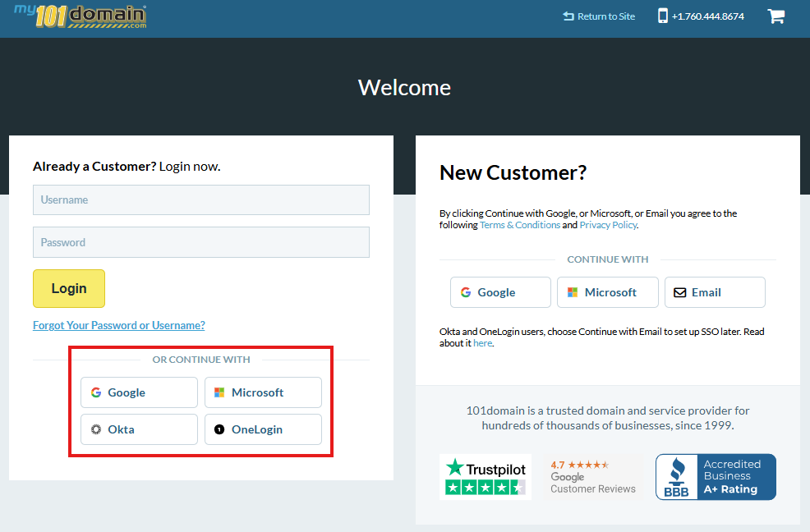The width and height of the screenshot is (810, 532).
Task: Click the my101domain logo
Action: click(x=79, y=16)
